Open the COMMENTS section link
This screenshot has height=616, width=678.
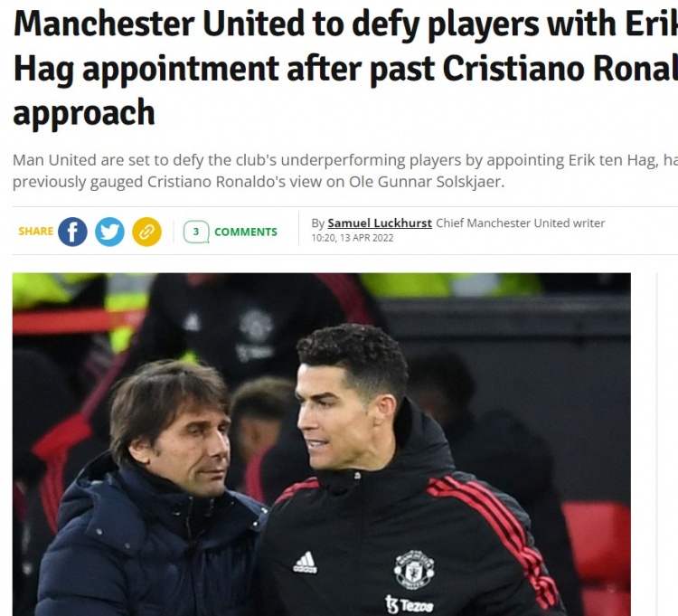click(246, 232)
